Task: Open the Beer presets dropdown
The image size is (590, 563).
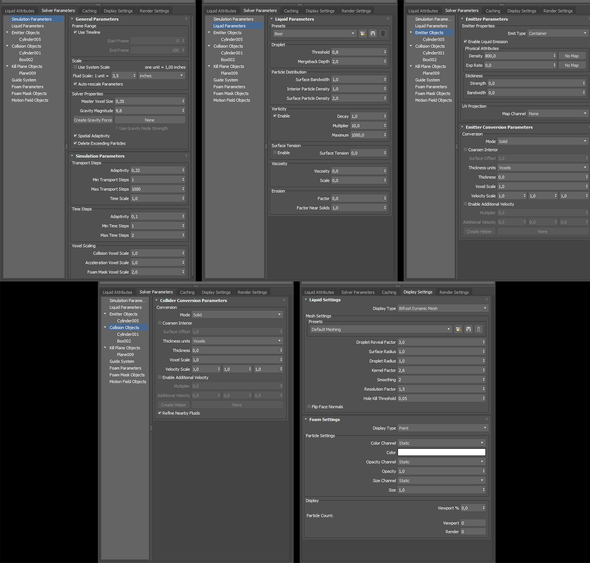Action: 314,33
